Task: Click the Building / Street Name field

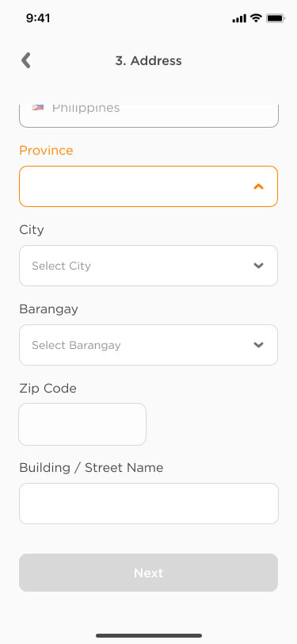Action: point(149,504)
